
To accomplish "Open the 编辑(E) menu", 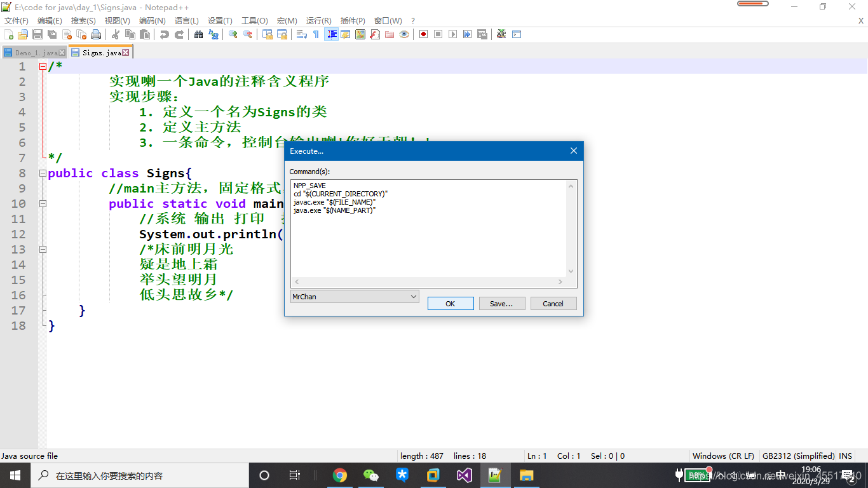I will 50,21.
